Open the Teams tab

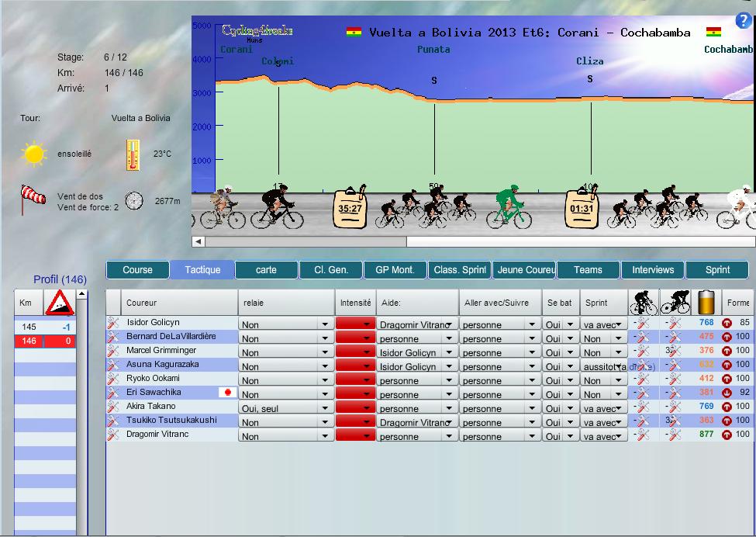coord(588,270)
